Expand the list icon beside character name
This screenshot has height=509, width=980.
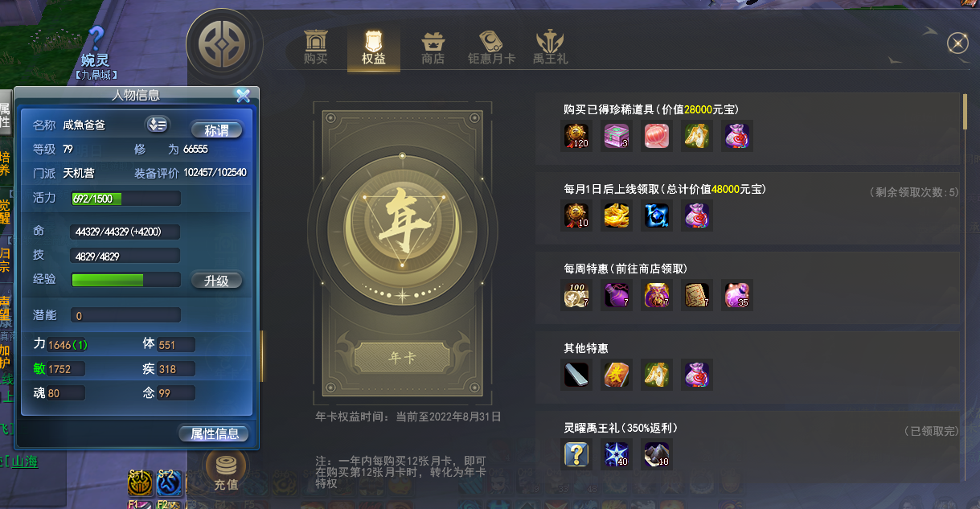pos(156,125)
